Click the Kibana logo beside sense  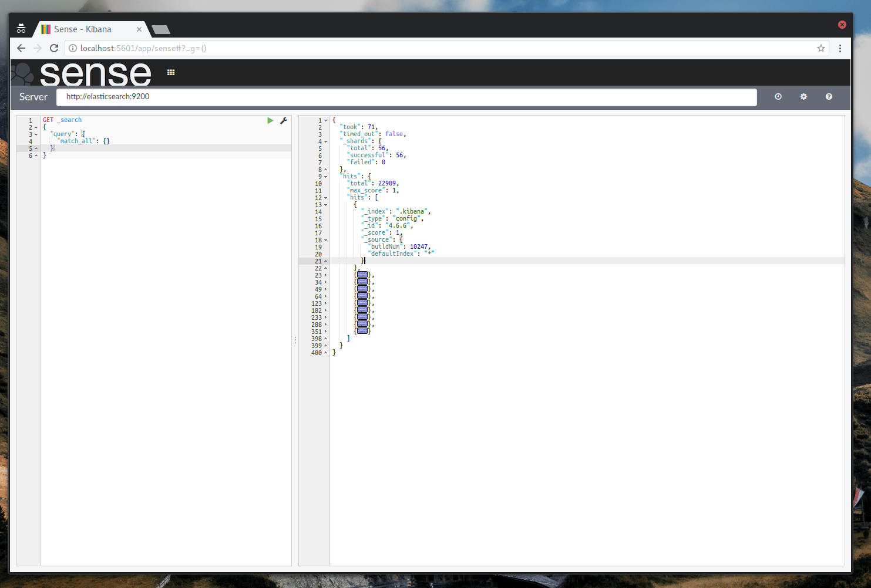(23, 73)
